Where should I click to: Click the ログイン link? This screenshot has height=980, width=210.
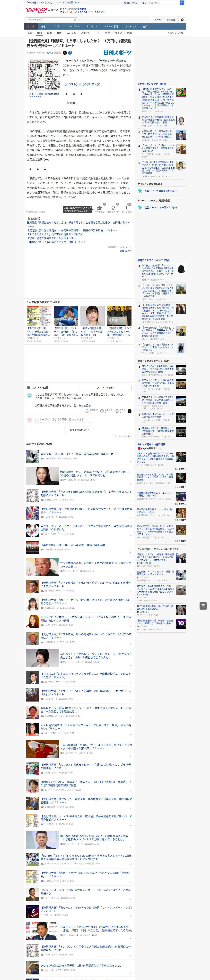click(64, 12)
